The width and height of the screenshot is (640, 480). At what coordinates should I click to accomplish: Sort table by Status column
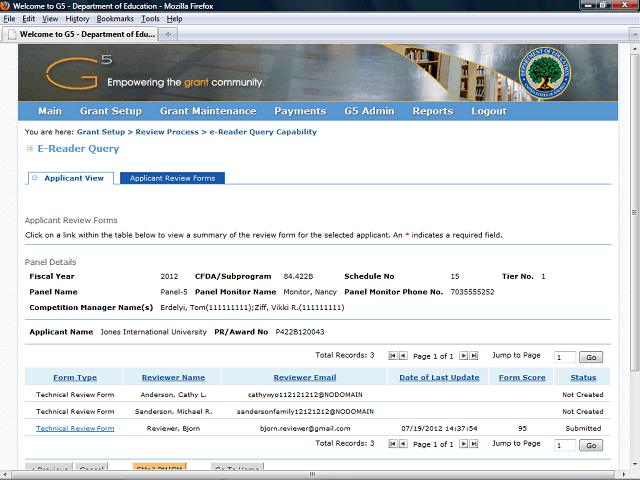(583, 378)
